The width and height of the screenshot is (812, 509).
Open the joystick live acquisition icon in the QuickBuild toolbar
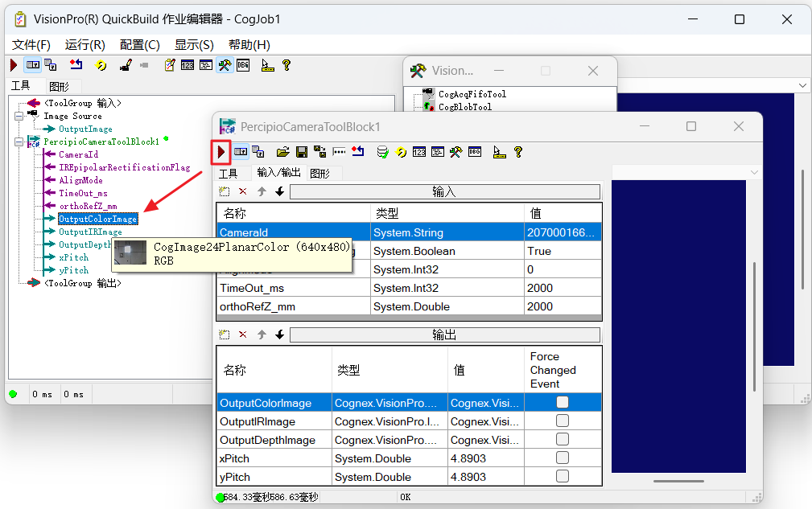click(126, 65)
